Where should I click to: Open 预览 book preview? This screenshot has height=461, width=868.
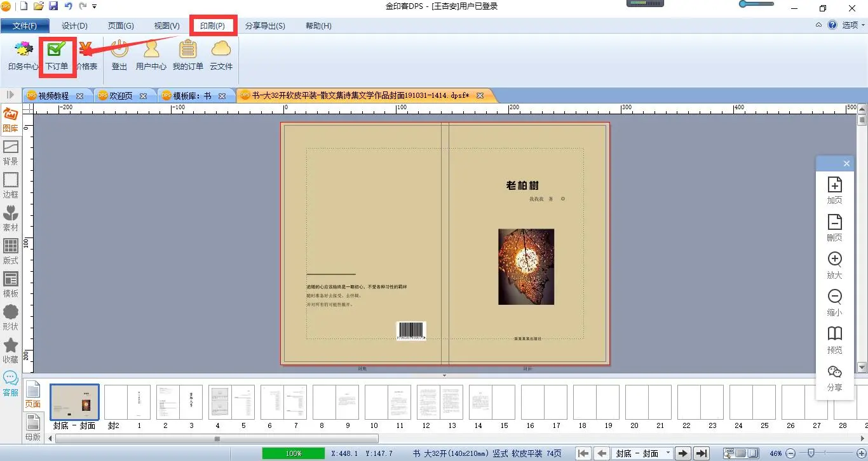834,340
